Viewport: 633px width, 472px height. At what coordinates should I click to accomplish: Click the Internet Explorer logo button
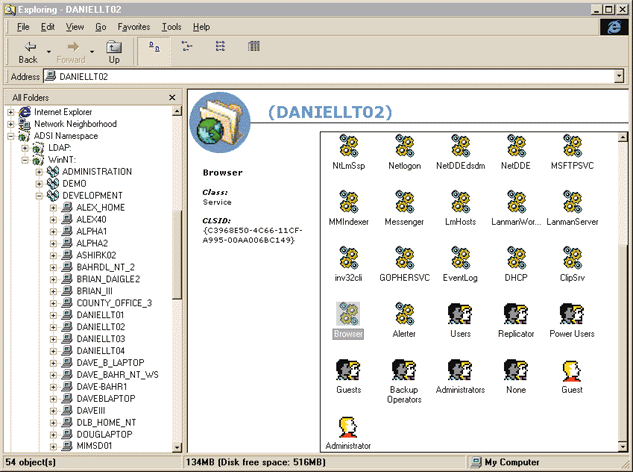[614, 27]
